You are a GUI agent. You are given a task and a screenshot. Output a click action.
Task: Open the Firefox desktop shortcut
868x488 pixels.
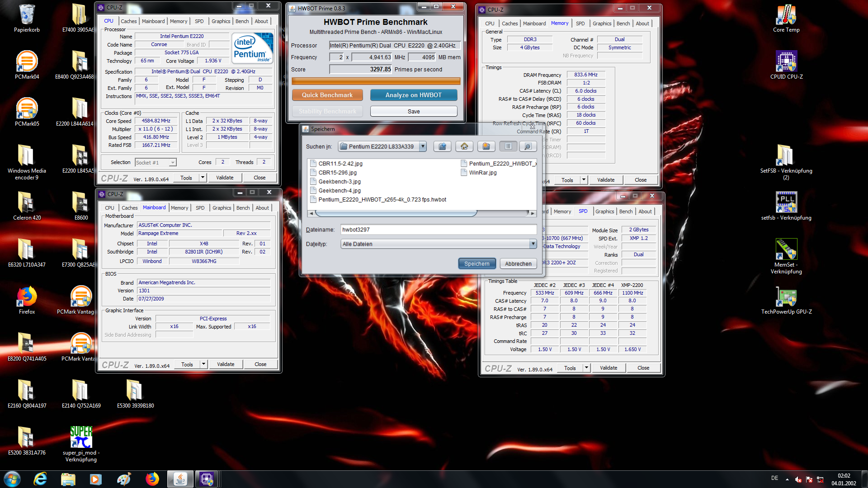tap(27, 300)
